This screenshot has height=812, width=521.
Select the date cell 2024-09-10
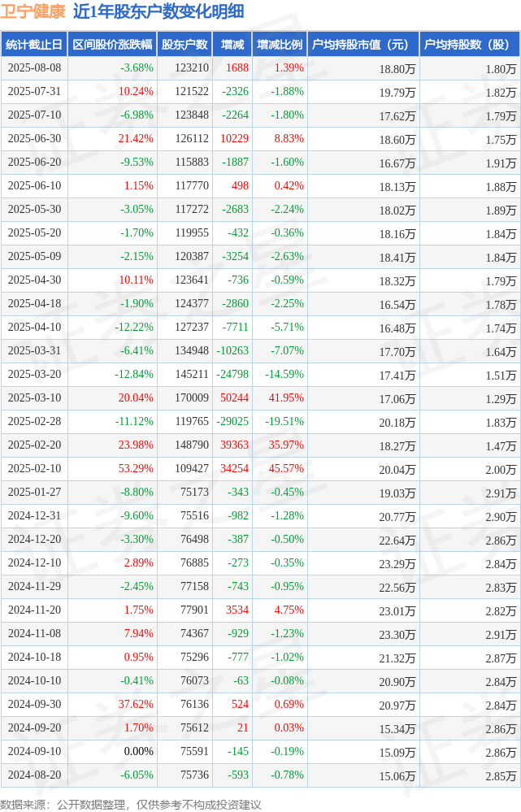pyautogui.click(x=34, y=751)
